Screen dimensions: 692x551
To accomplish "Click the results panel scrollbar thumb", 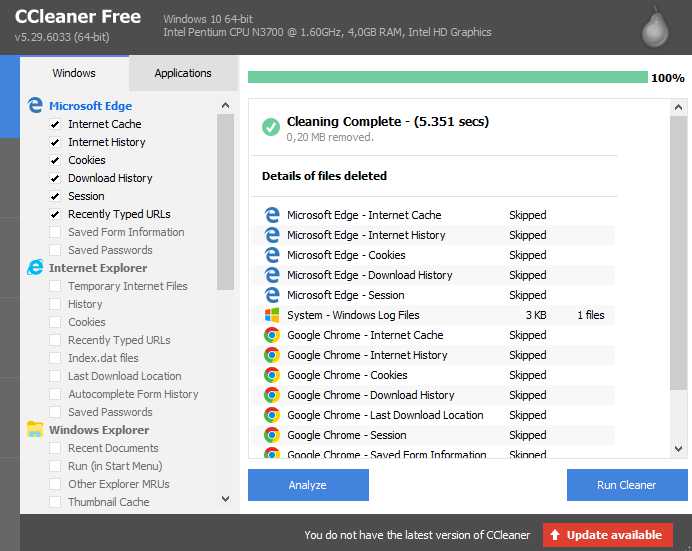I will [678, 253].
